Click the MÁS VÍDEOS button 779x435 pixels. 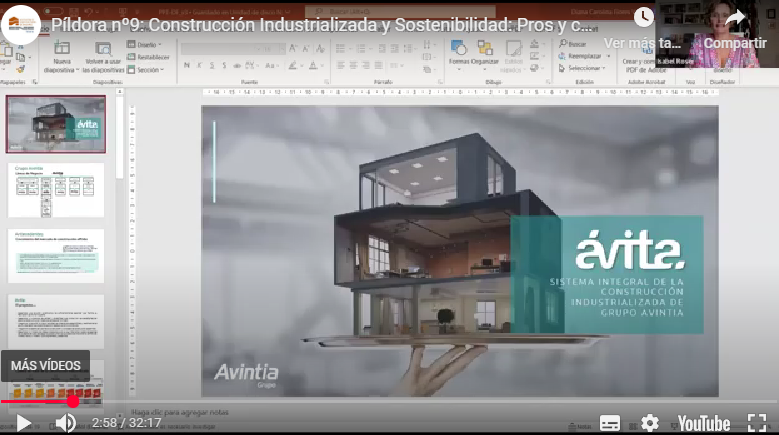[46, 366]
